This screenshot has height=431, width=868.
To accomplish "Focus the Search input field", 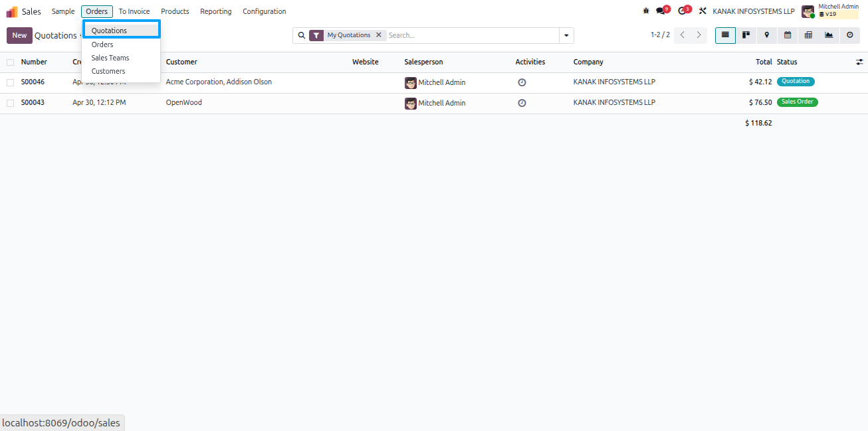I will 472,35.
